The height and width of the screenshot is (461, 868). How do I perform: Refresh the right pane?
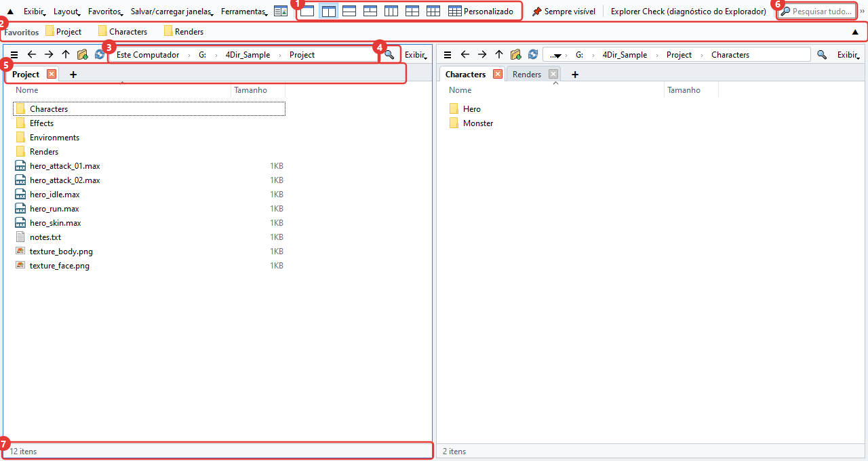[533, 55]
